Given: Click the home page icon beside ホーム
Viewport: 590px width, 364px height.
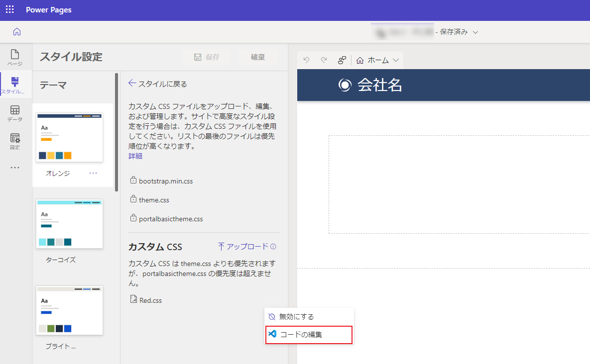Looking at the screenshot, I should point(360,60).
